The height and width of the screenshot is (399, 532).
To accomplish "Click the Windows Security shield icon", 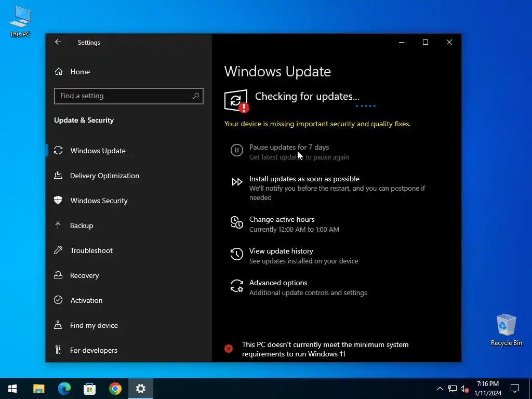I will (58, 200).
